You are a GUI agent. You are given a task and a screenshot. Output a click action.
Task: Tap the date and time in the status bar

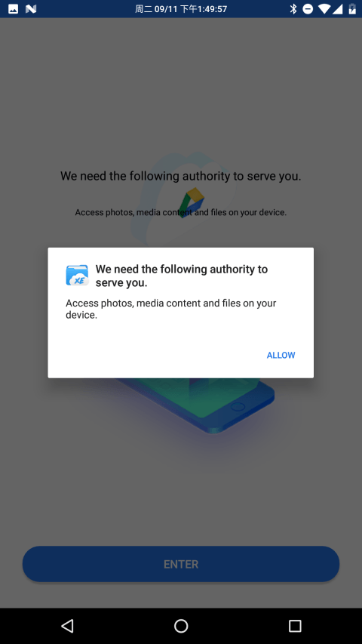[181, 8]
